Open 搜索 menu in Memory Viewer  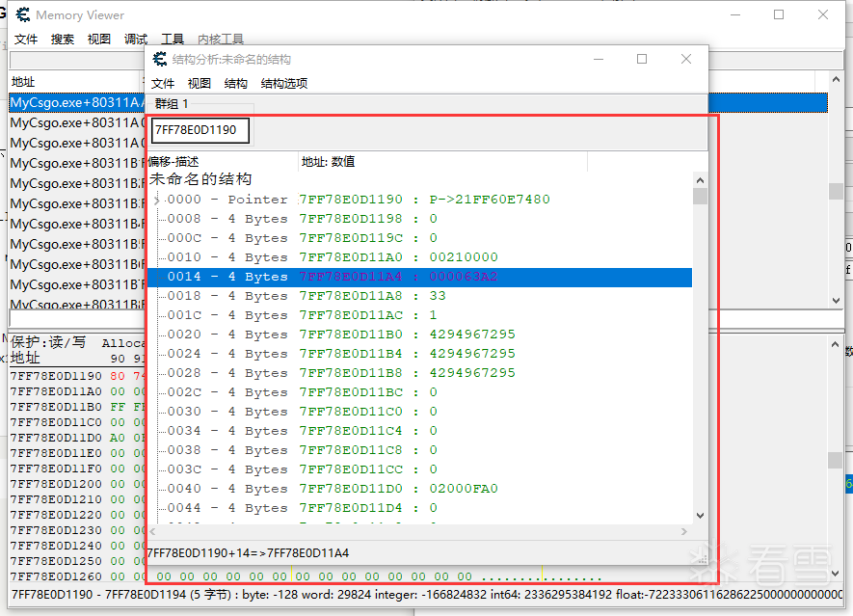coord(62,40)
